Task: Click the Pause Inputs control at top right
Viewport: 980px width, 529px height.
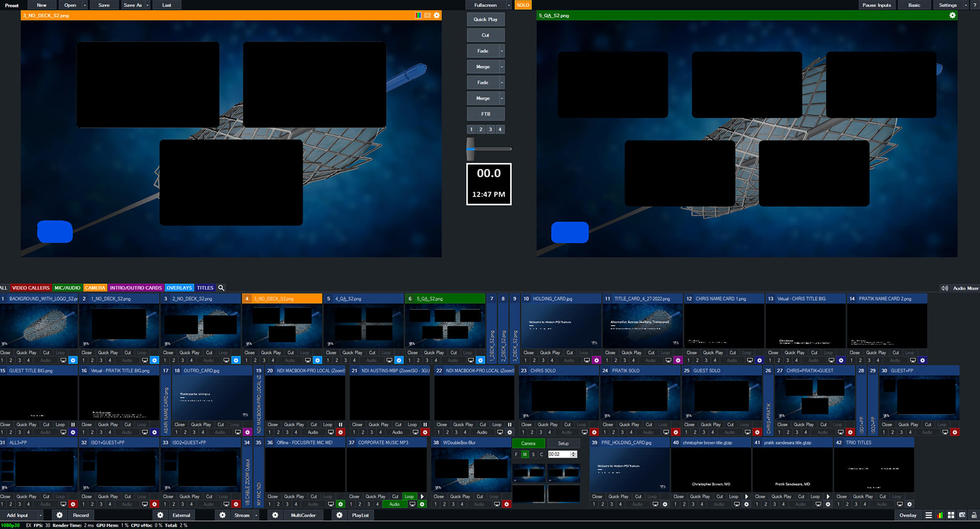Action: click(877, 5)
